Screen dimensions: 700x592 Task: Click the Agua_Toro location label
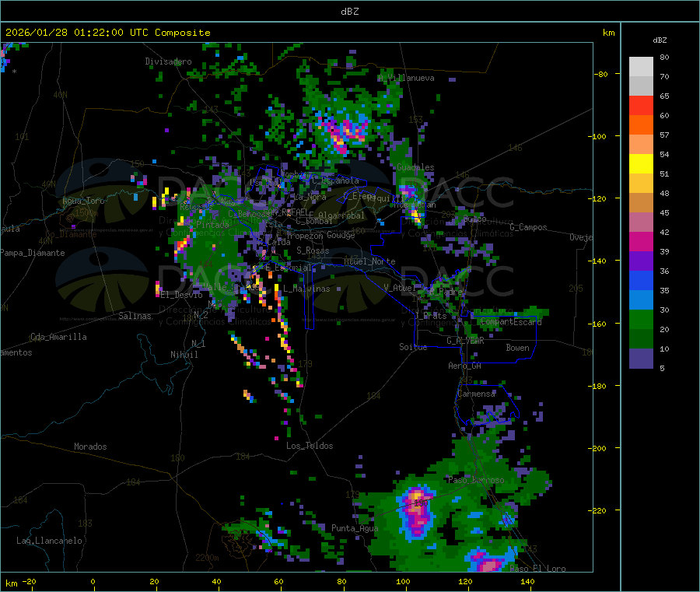coord(83,201)
